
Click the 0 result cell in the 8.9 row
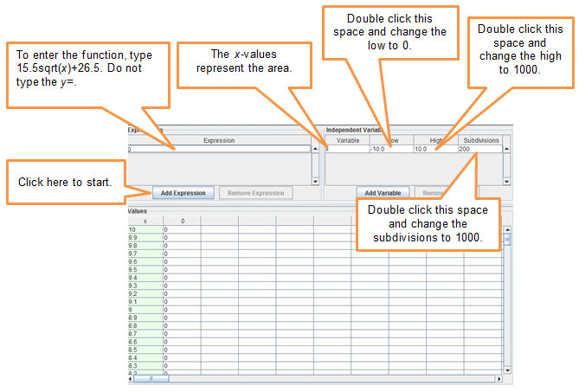[x=183, y=318]
